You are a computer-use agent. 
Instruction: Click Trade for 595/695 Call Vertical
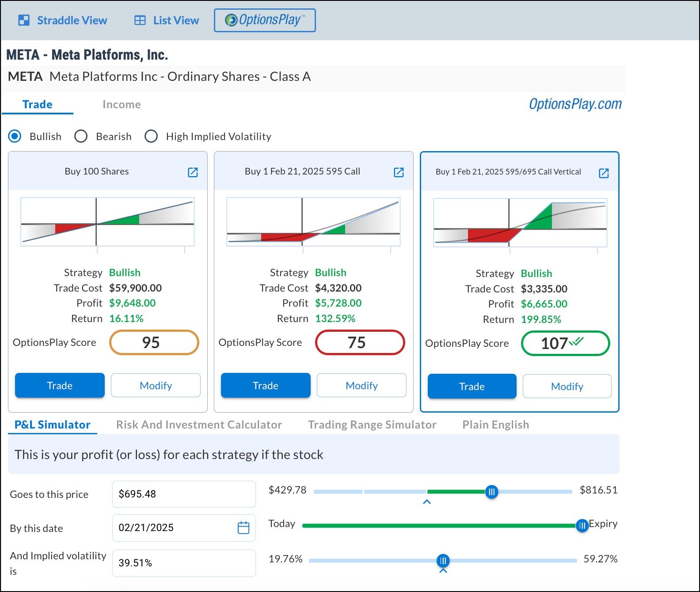click(x=472, y=386)
